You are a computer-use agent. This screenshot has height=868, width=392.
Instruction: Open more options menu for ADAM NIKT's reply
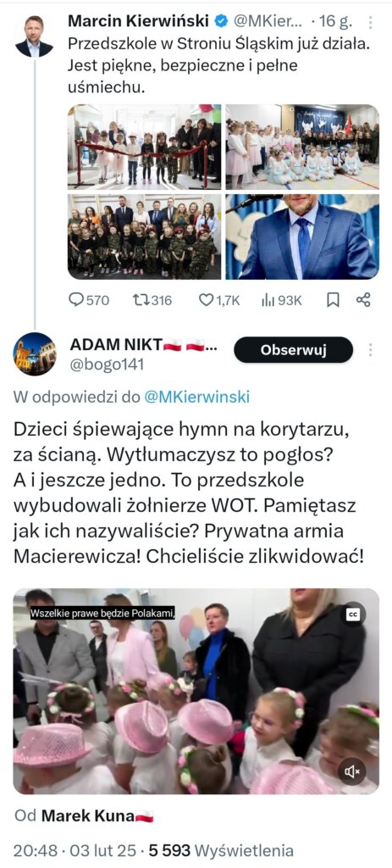pos(370,350)
